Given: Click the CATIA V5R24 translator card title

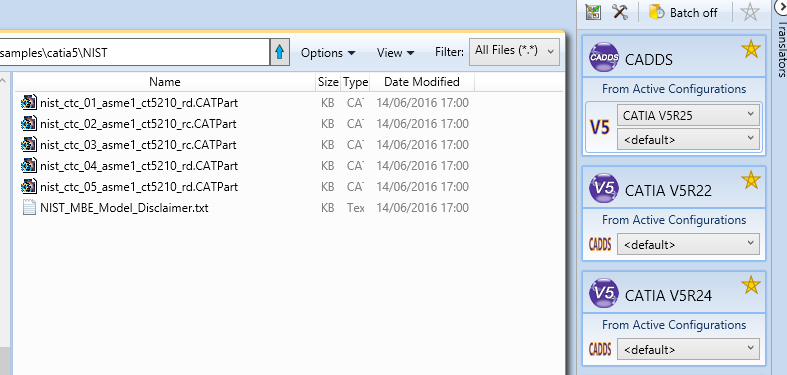Looking at the screenshot, I should tap(668, 296).
